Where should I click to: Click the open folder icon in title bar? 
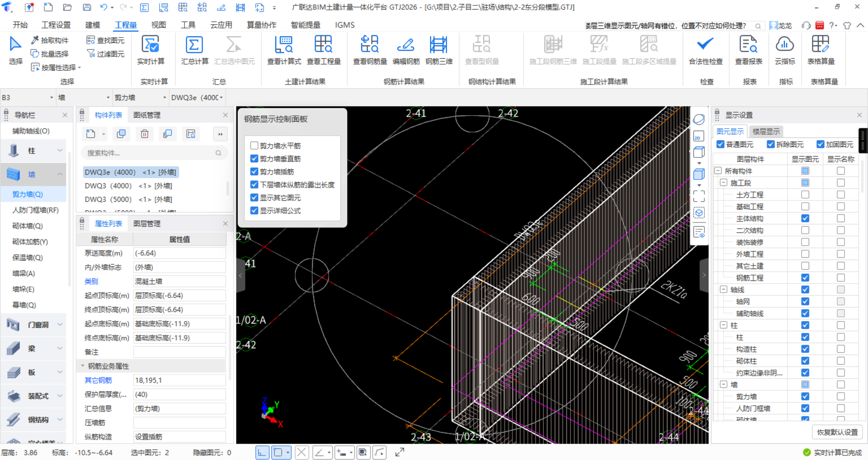pyautogui.click(x=67, y=7)
